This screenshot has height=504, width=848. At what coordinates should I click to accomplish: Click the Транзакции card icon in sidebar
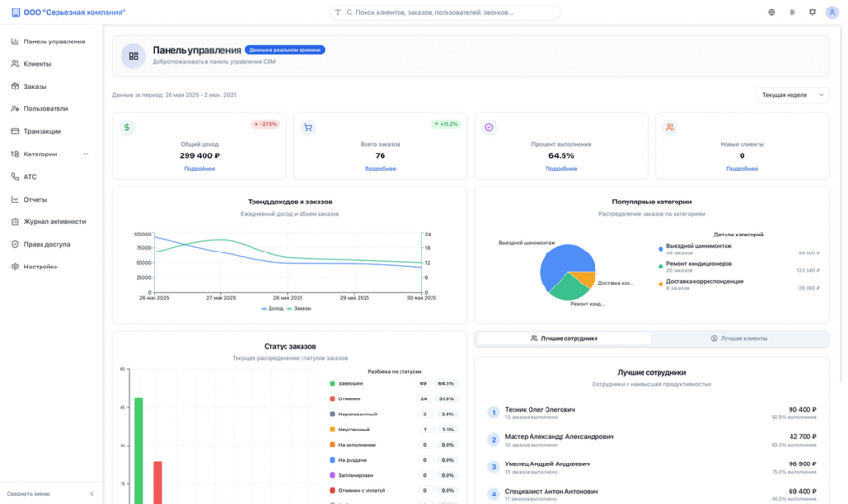(15, 132)
